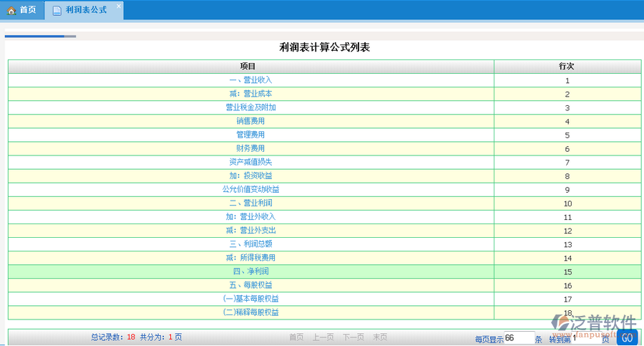Viewport: 644px width, 346px height.
Task: Open the 营业税金及附加 link
Action: [x=250, y=107]
